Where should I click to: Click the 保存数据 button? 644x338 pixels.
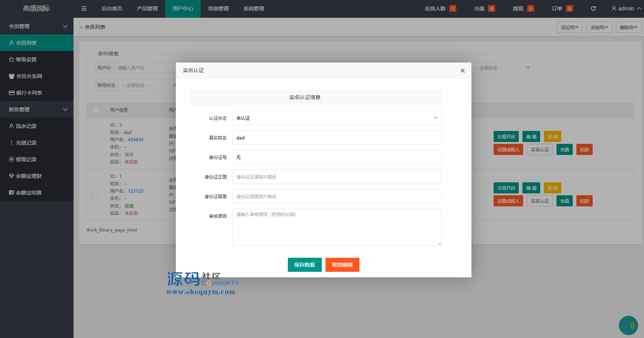point(304,265)
